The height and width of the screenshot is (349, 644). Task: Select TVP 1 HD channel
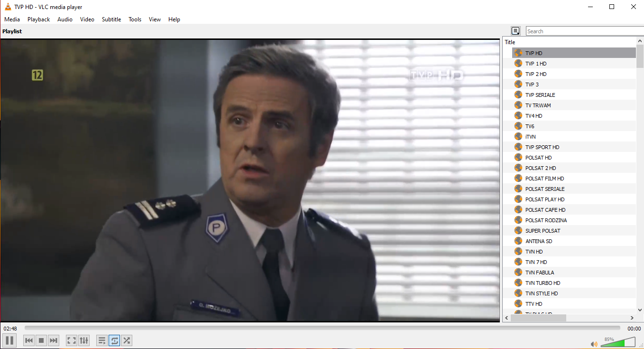pyautogui.click(x=574, y=64)
